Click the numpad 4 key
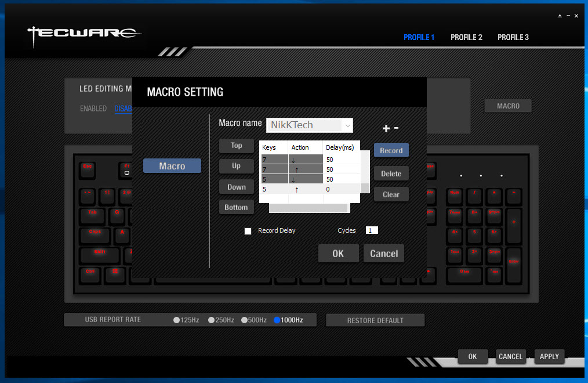Image resolution: width=588 pixels, height=383 pixels. coord(455,236)
